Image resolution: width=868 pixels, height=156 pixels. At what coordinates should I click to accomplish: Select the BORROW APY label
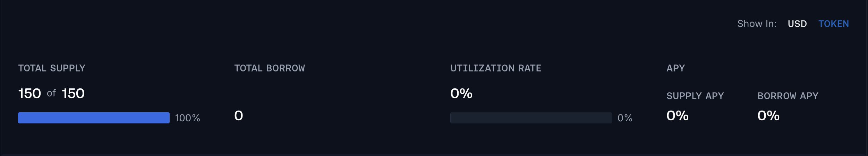point(788,96)
